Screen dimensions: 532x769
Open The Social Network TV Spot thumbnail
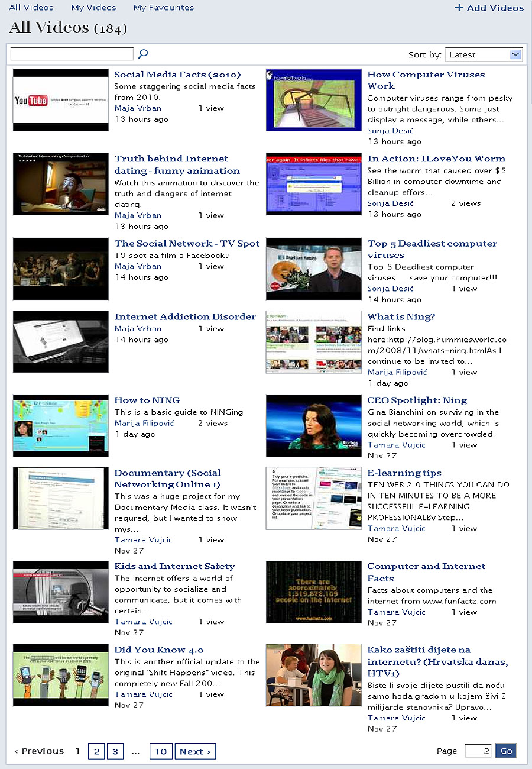click(x=61, y=269)
